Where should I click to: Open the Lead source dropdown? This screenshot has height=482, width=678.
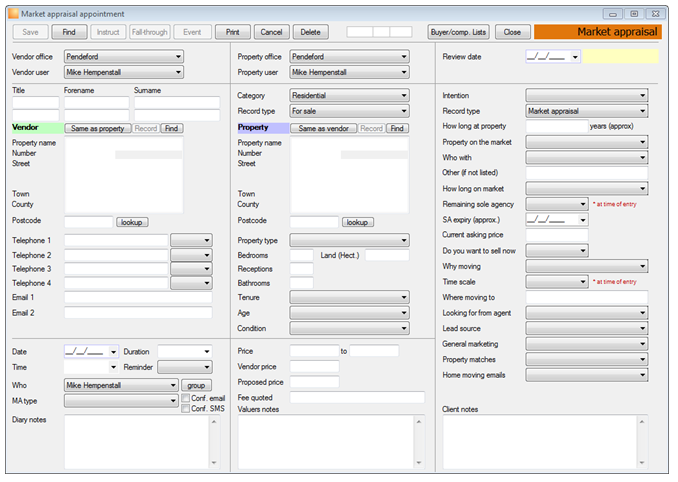click(587, 329)
